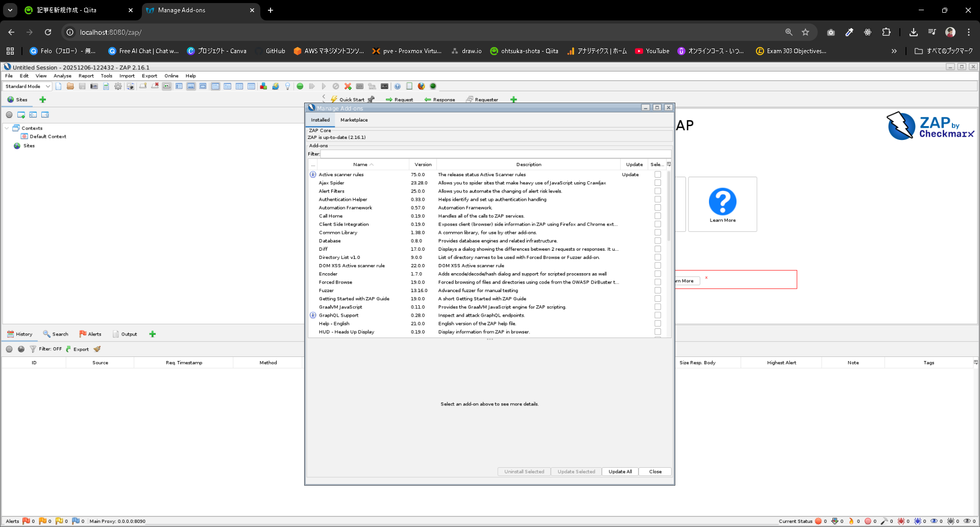Switch to the Marketplace tab
Image resolution: width=980 pixels, height=527 pixels.
pyautogui.click(x=354, y=120)
